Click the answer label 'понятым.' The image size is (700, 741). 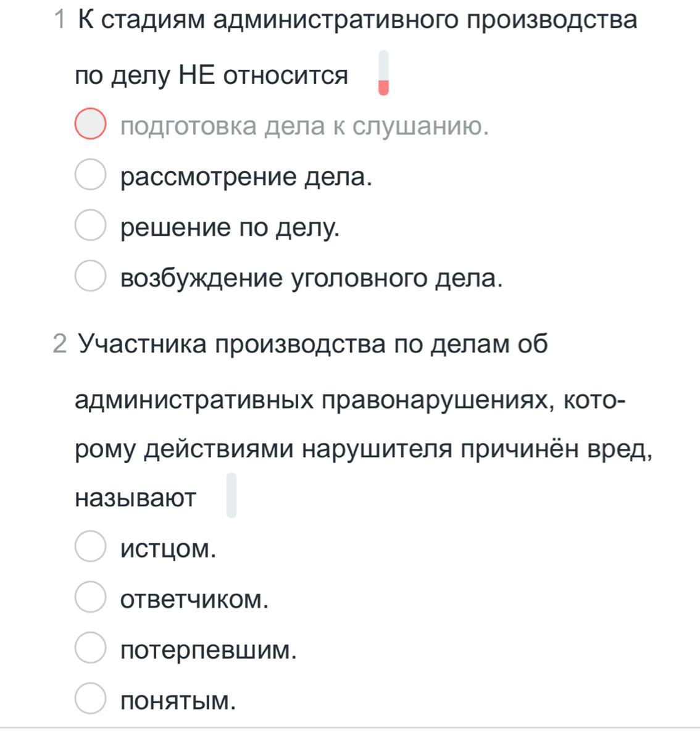178,701
